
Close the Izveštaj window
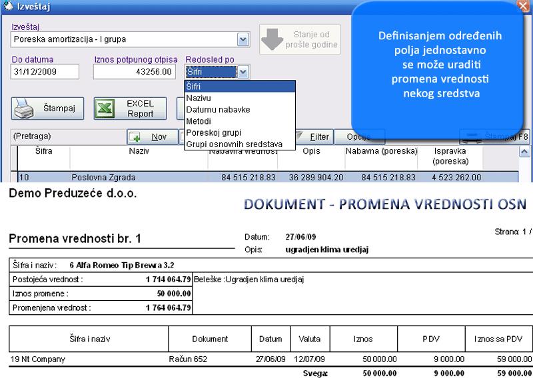coord(522,7)
